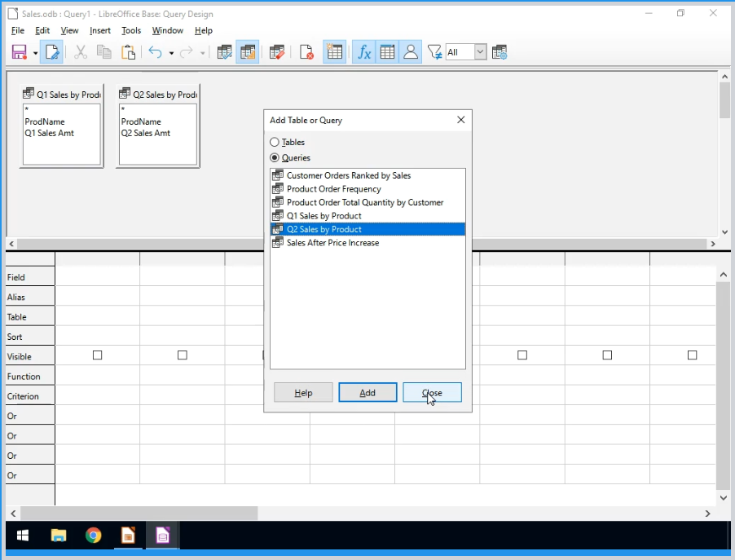Click the Function row header
This screenshot has height=560, width=735.
[30, 376]
